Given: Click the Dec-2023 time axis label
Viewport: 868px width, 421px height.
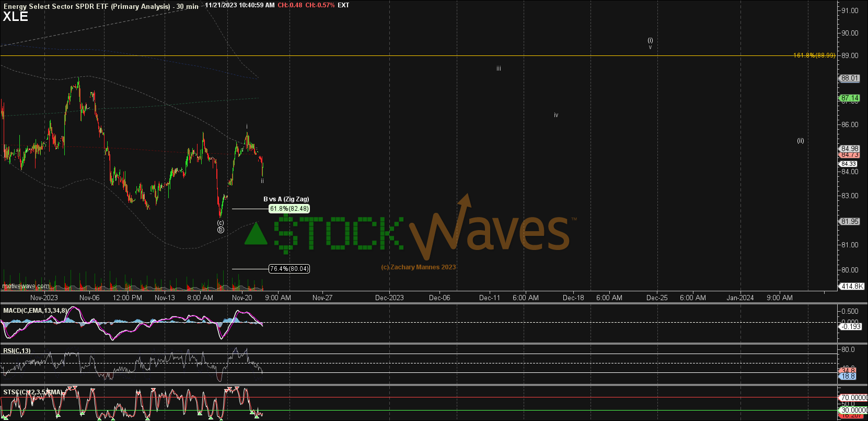Looking at the screenshot, I should (389, 298).
